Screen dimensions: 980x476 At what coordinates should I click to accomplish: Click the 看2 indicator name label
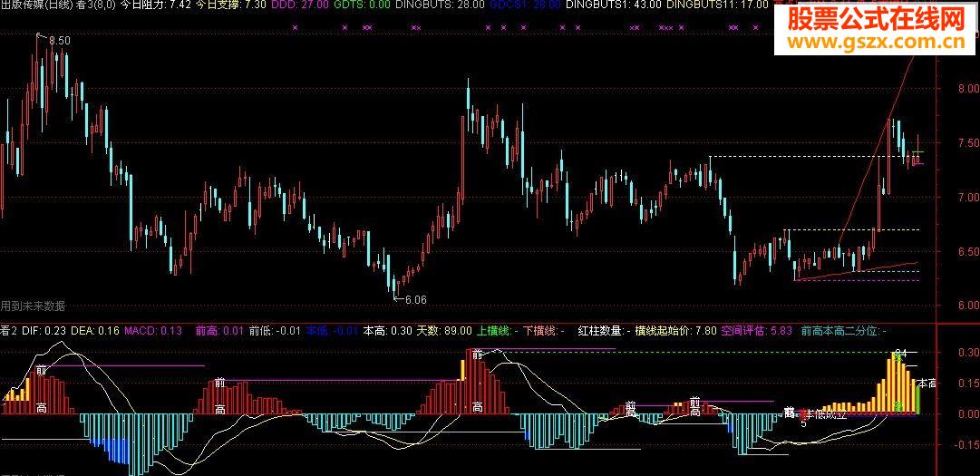point(8,330)
